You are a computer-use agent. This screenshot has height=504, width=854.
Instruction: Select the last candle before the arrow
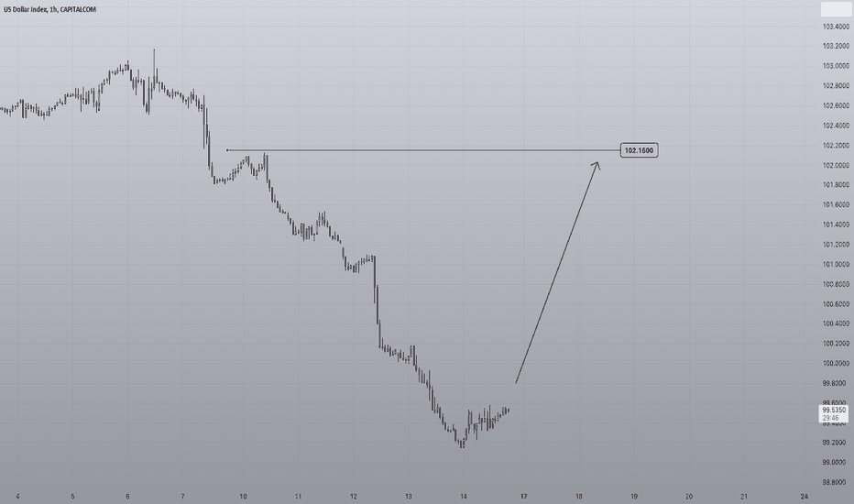tap(509, 411)
